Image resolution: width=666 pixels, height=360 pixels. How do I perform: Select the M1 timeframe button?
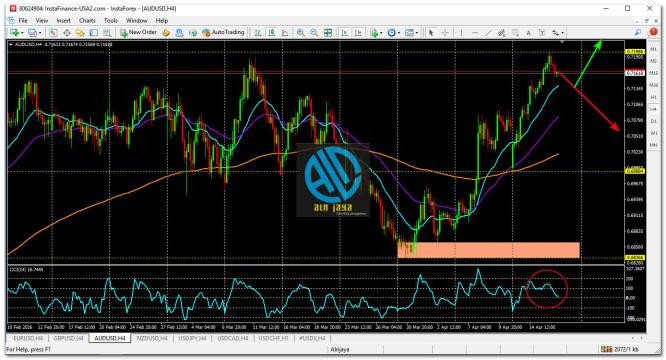pos(654,50)
